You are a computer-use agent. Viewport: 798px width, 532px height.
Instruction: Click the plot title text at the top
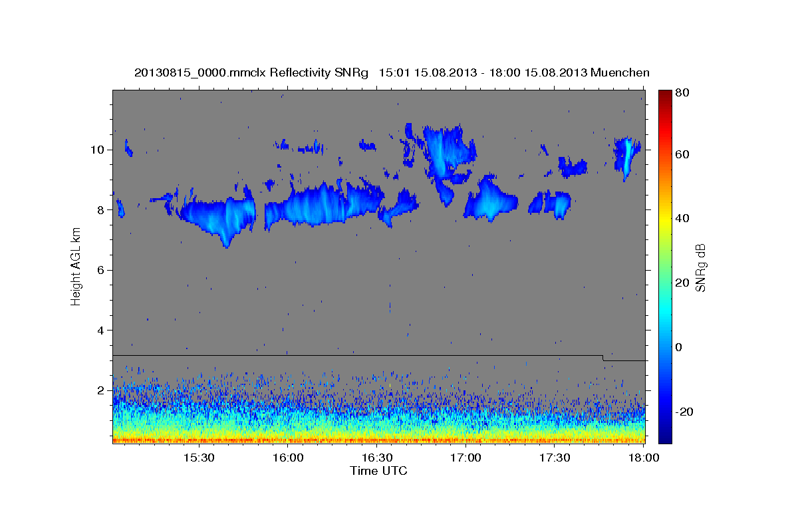point(392,72)
